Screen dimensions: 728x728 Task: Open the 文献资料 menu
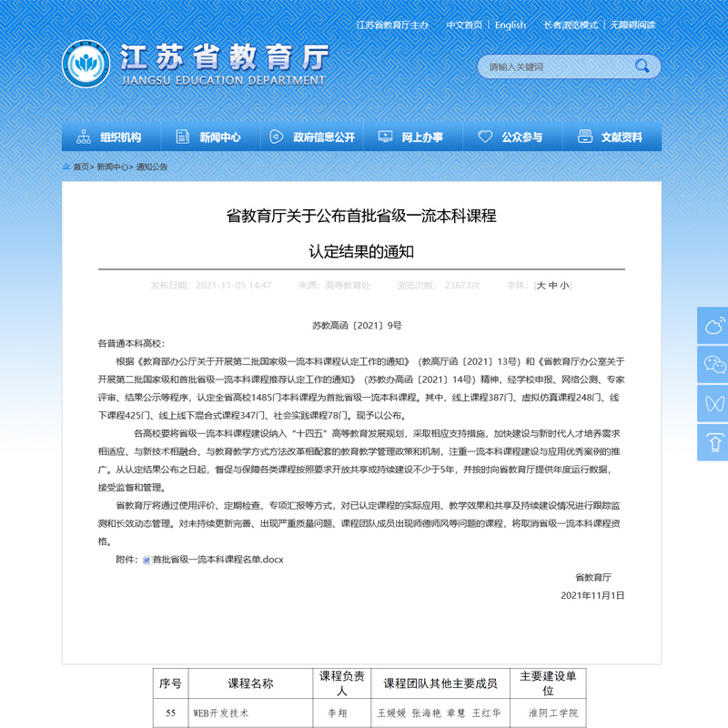click(612, 137)
